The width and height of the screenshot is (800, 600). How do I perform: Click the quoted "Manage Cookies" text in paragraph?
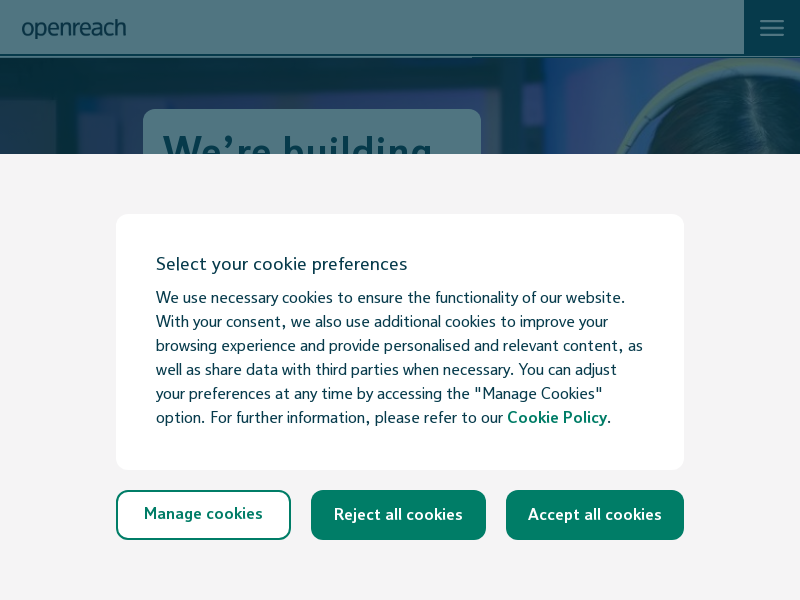pyautogui.click(x=542, y=394)
